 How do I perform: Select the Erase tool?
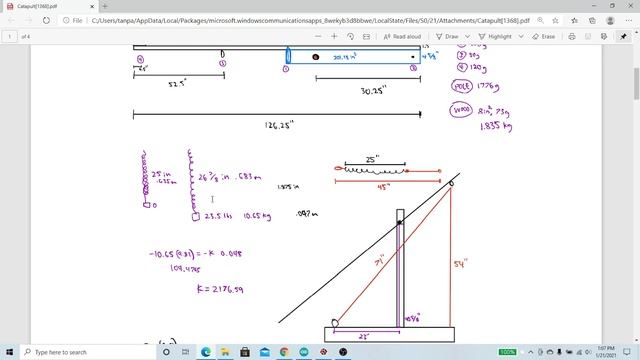544,36
